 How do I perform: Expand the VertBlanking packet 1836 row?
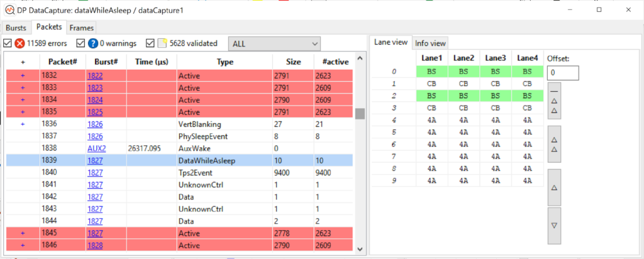[x=23, y=124]
